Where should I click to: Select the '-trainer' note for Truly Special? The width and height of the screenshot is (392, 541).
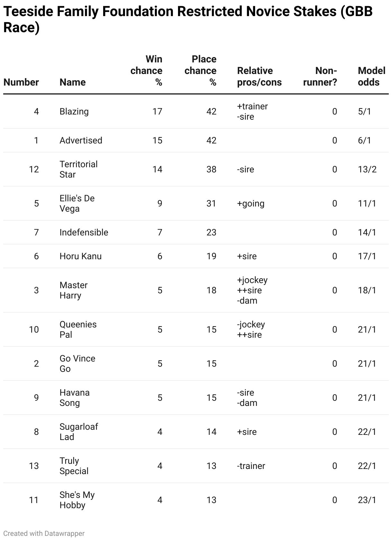251,466
